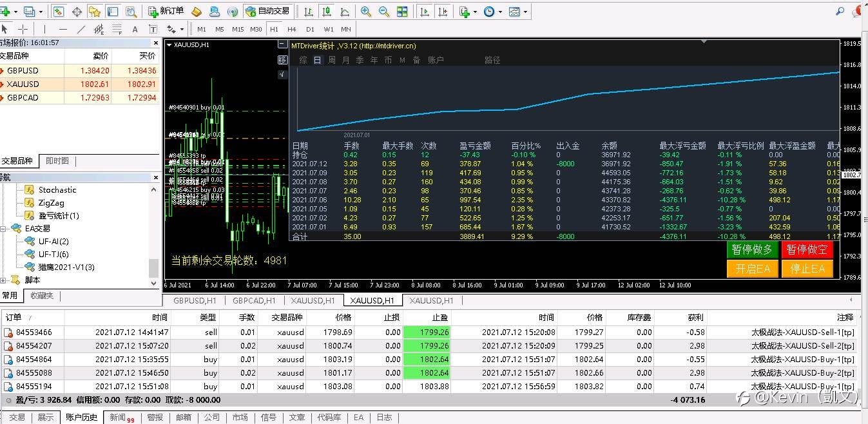Toggle chart shift icon
This screenshot has height=424, width=868.
(443, 12)
